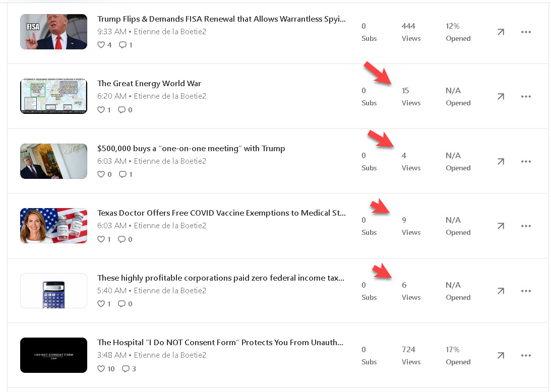Click the 724 Views stat on Hospital post

click(x=409, y=355)
